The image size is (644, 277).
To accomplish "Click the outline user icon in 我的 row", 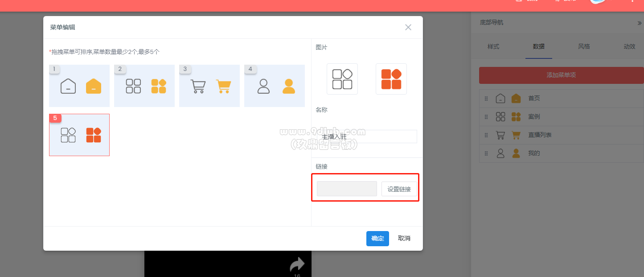I will pos(500,153).
